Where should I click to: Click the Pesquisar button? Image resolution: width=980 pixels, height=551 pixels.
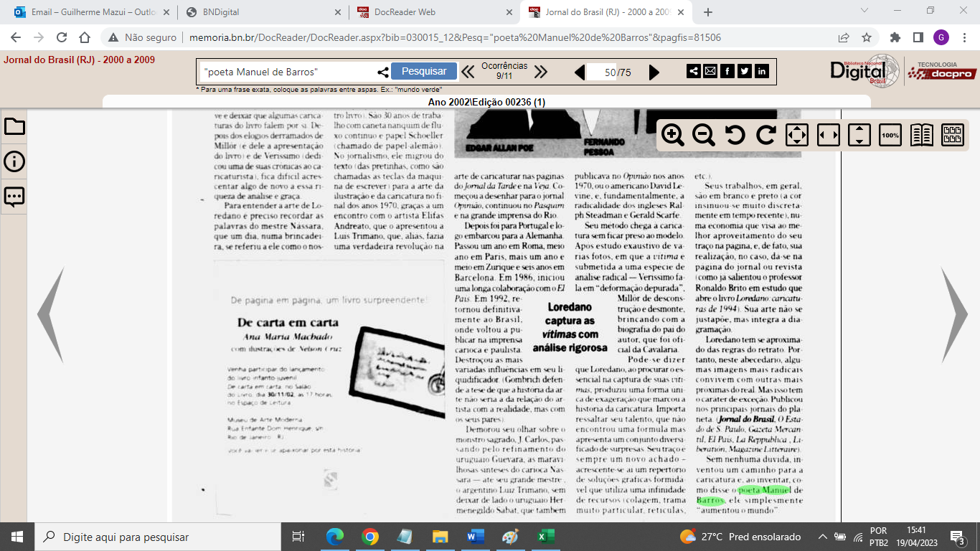424,71
